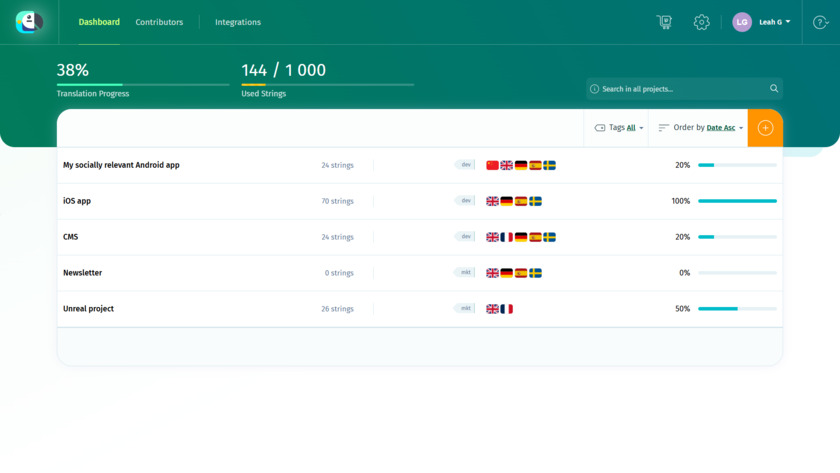Click the Search in all projects field
The width and height of the screenshot is (840, 473).
(684, 89)
